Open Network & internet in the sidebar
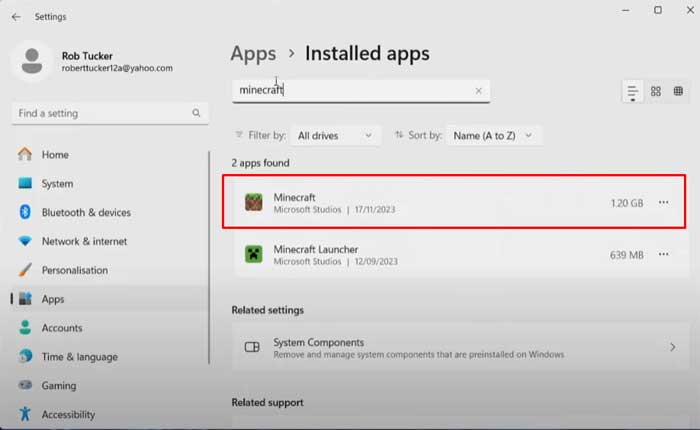The image size is (700, 430). pyautogui.click(x=86, y=241)
